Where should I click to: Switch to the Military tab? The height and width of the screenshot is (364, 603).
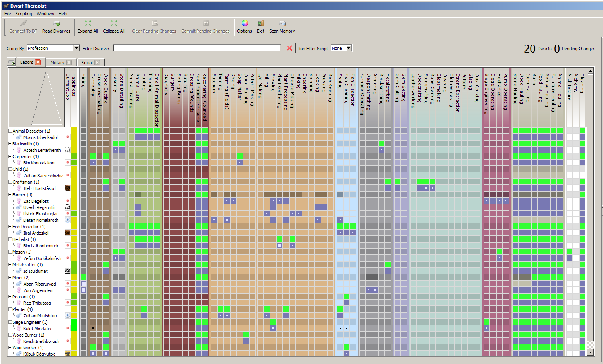coord(57,63)
